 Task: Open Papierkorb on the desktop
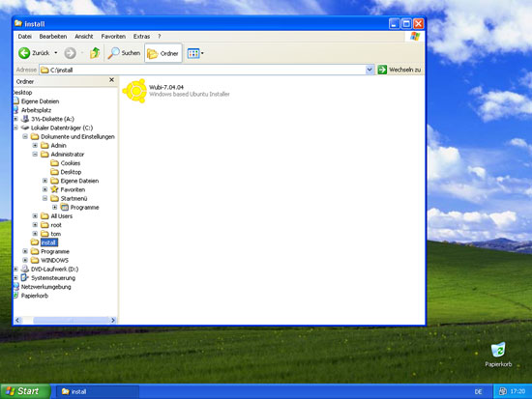point(498,355)
